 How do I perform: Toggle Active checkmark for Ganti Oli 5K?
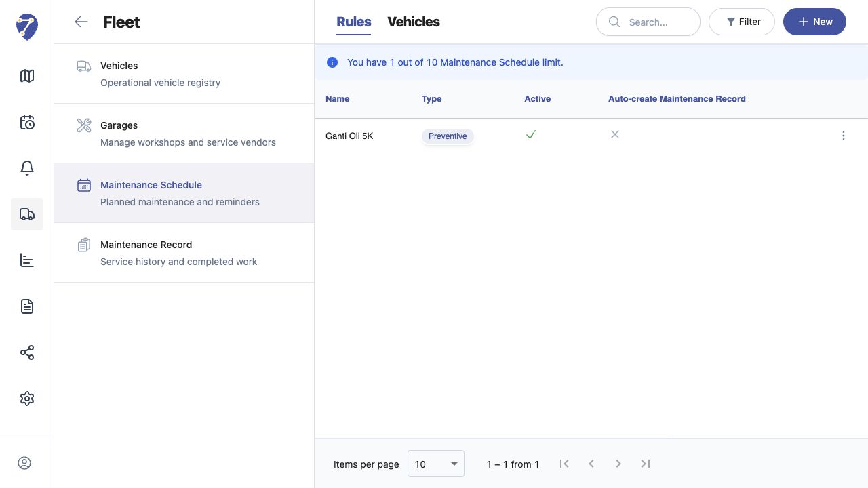coord(531,134)
